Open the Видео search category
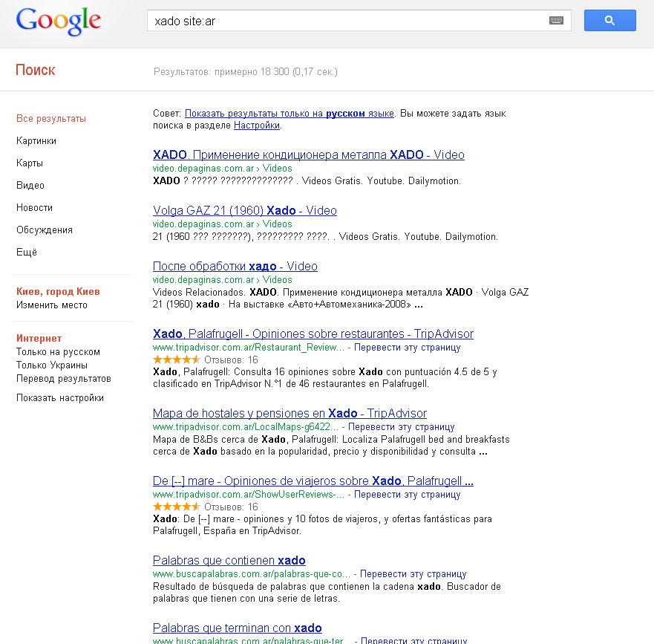Viewport: 654px width, 644px height. 30,185
